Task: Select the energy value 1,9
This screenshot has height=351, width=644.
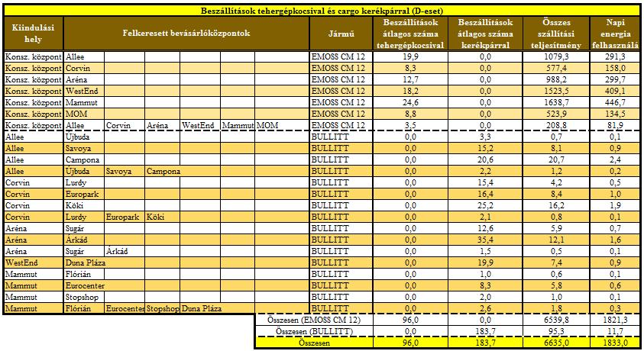Action: (x=615, y=206)
